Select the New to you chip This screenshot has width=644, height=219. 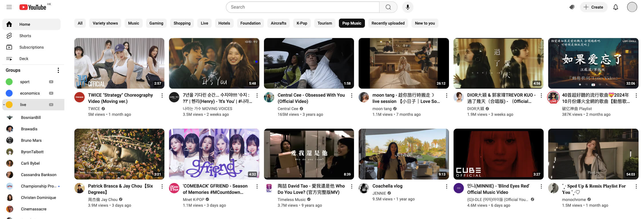coord(425,23)
